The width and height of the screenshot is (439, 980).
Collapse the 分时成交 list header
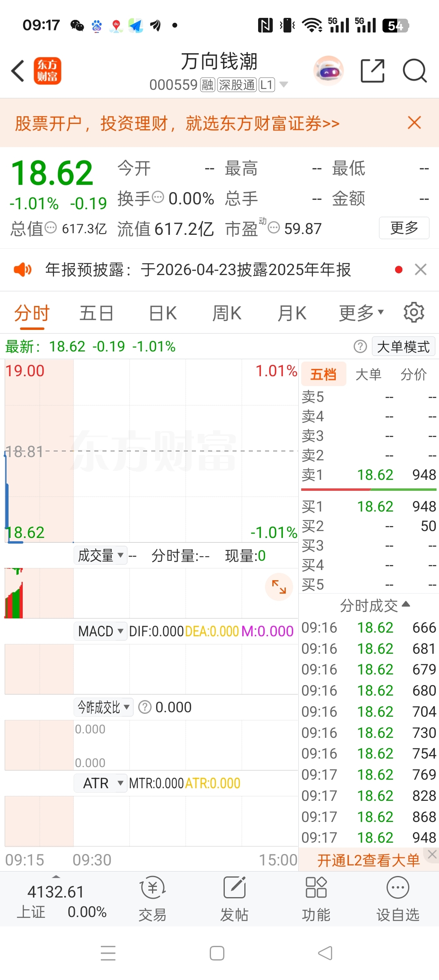pos(375,605)
